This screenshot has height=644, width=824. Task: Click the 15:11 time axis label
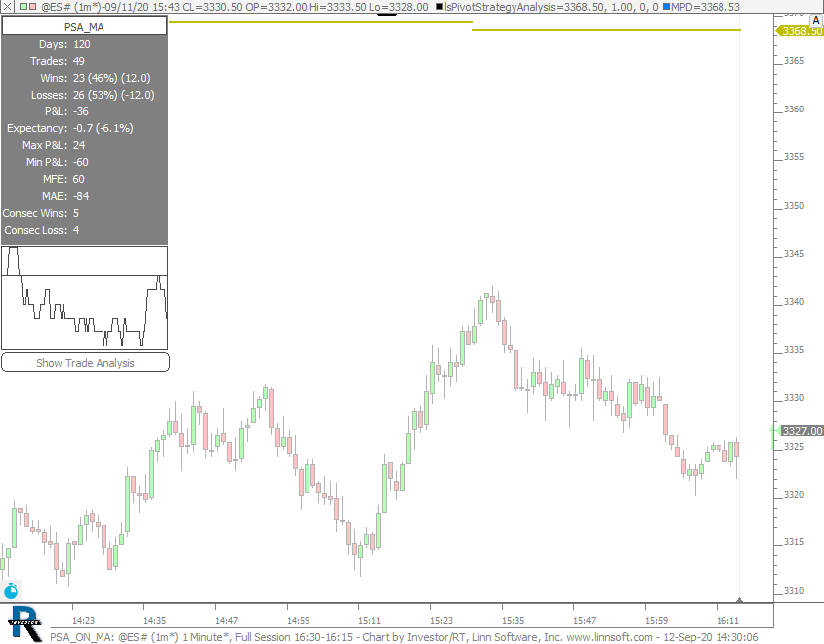click(369, 620)
